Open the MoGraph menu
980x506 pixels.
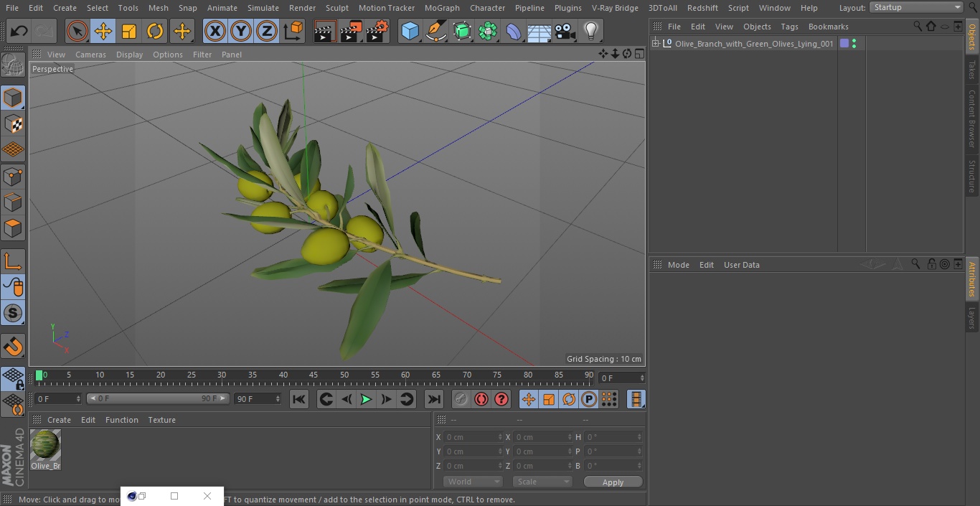[x=442, y=8]
